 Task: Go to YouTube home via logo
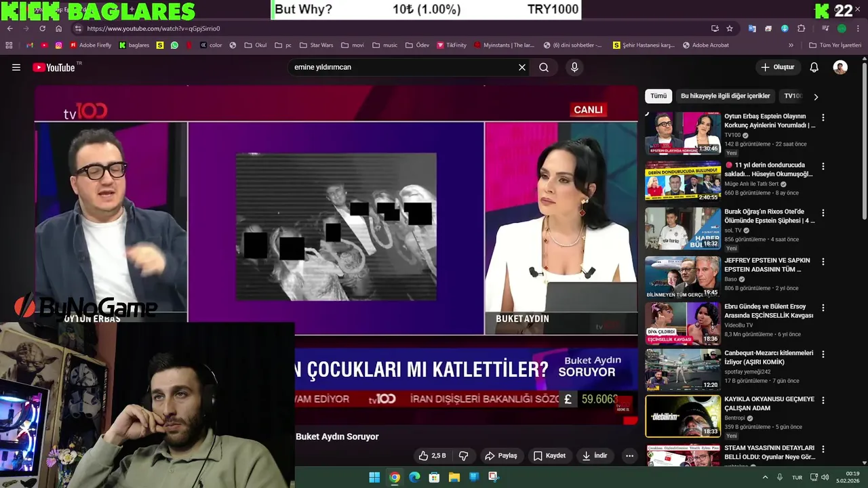54,67
